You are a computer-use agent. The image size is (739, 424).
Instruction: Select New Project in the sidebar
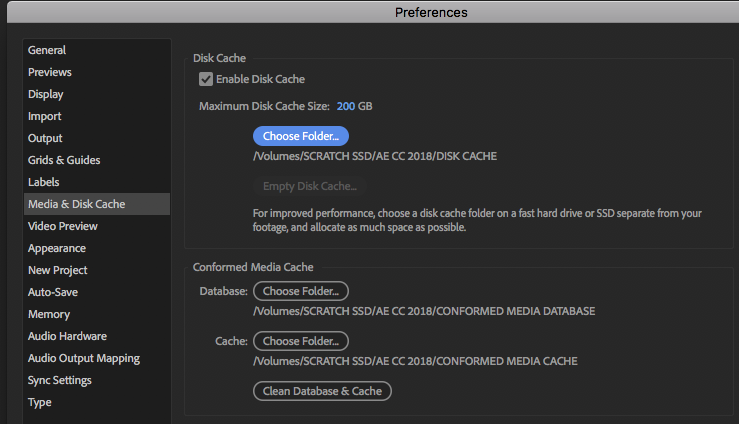tap(58, 270)
